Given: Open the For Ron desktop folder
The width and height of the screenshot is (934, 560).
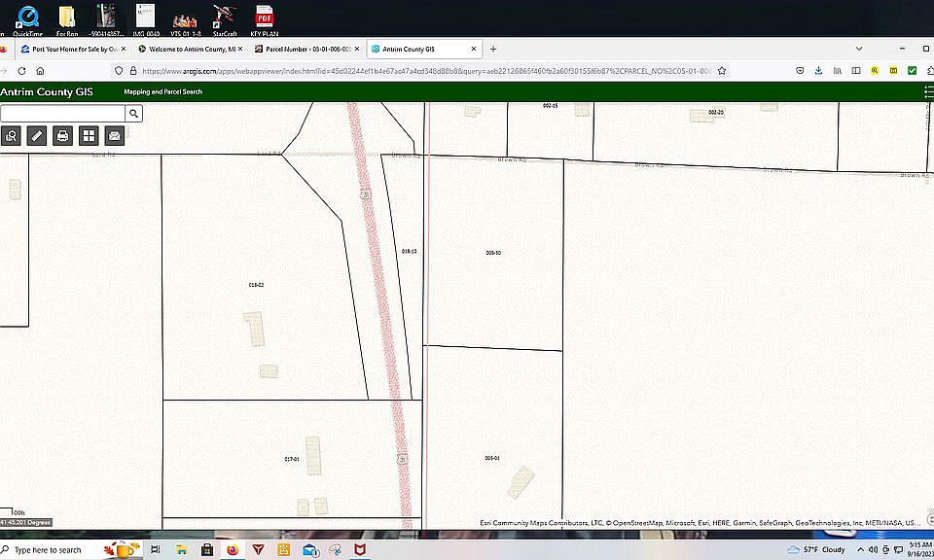Looking at the screenshot, I should click(x=67, y=19).
